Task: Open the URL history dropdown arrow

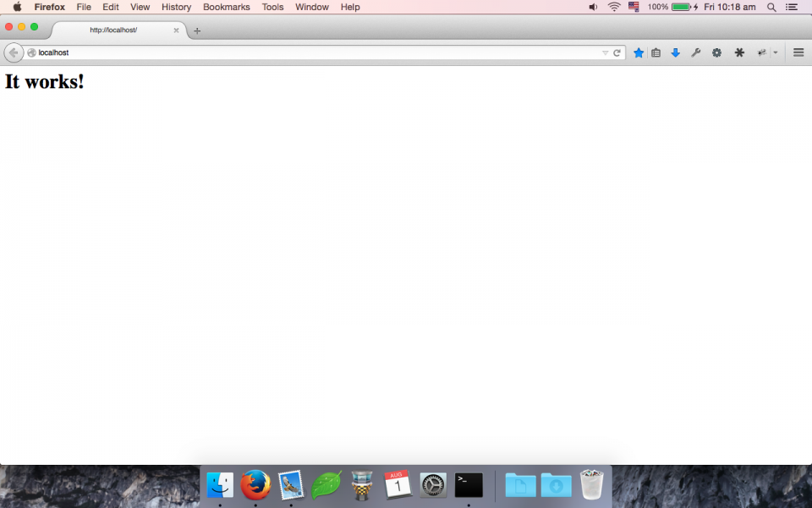Action: pos(605,52)
